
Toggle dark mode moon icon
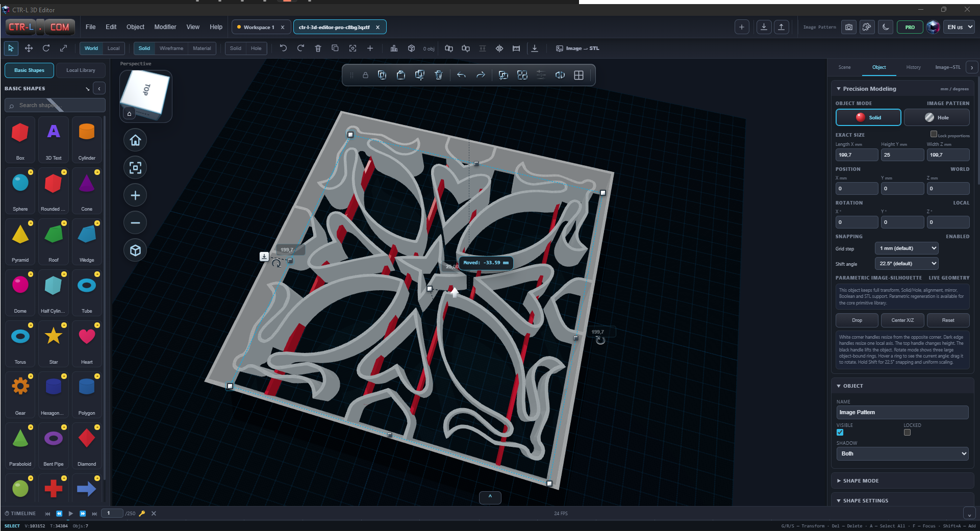886,27
